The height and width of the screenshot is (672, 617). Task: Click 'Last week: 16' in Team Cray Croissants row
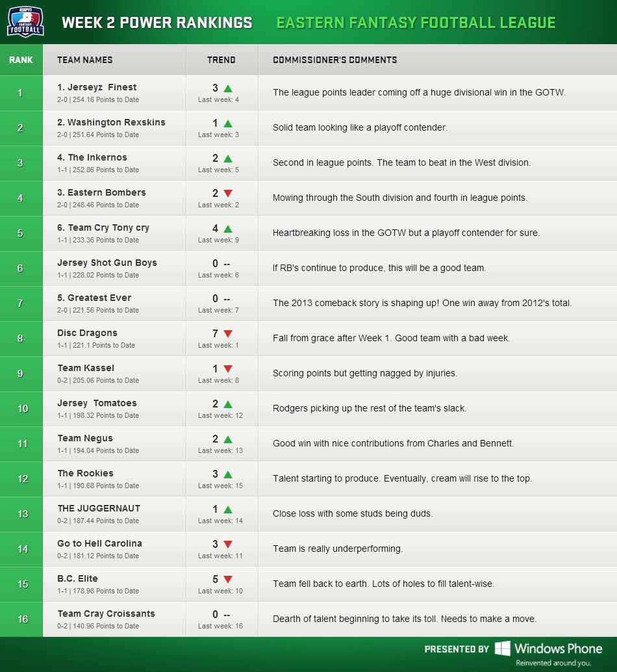pyautogui.click(x=220, y=626)
